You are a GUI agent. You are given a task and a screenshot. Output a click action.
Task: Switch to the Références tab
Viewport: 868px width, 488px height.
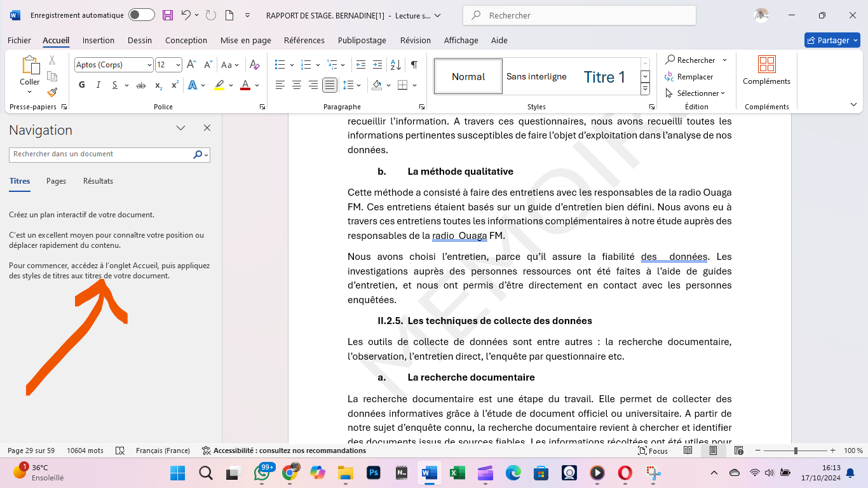pyautogui.click(x=304, y=40)
